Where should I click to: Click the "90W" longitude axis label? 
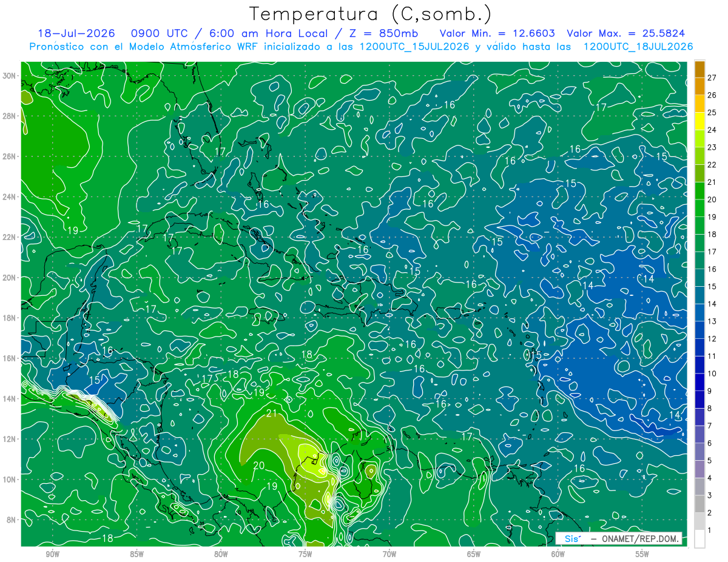(52, 554)
